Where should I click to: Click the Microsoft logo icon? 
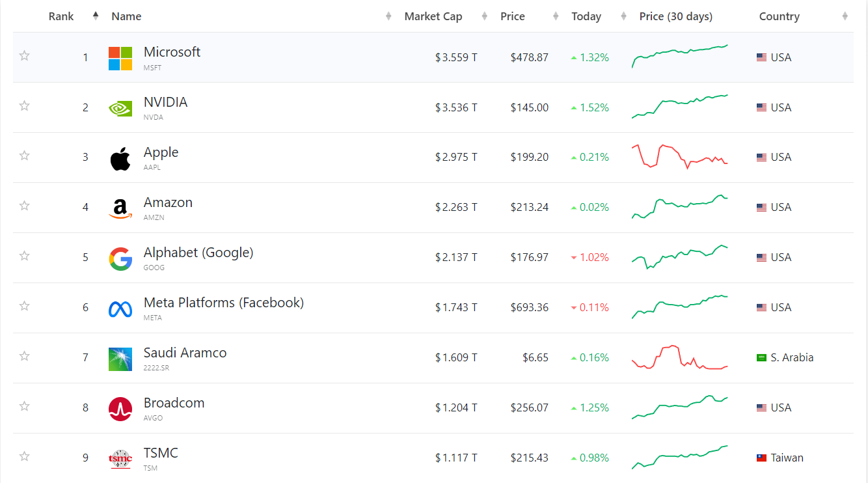(120, 58)
